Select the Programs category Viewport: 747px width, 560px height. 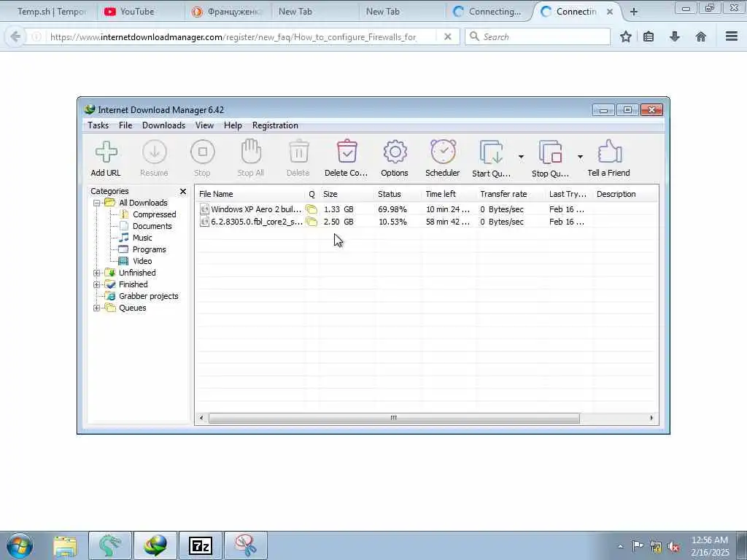coord(149,249)
